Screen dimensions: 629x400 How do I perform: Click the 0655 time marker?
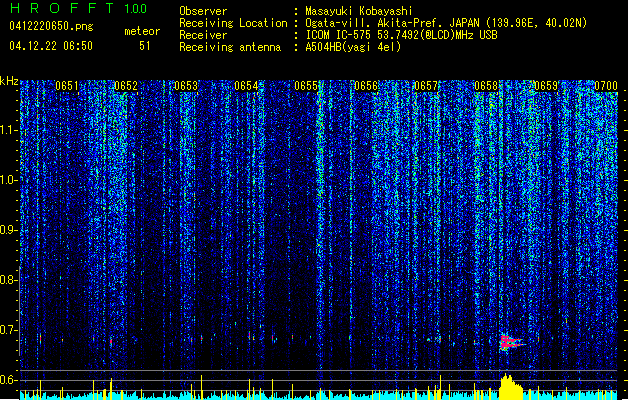pyautogui.click(x=306, y=86)
